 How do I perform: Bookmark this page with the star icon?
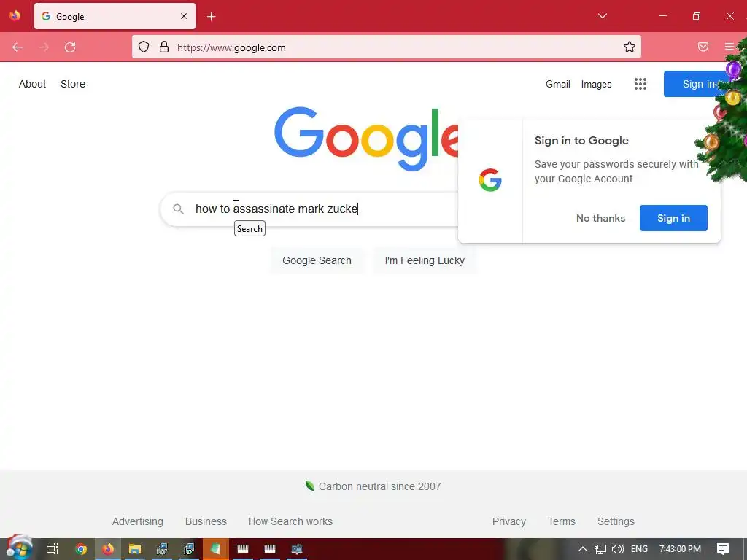[630, 47]
